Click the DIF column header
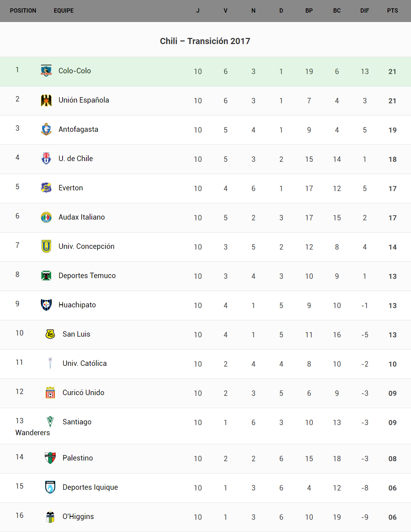This screenshot has width=411, height=532. pyautogui.click(x=364, y=11)
